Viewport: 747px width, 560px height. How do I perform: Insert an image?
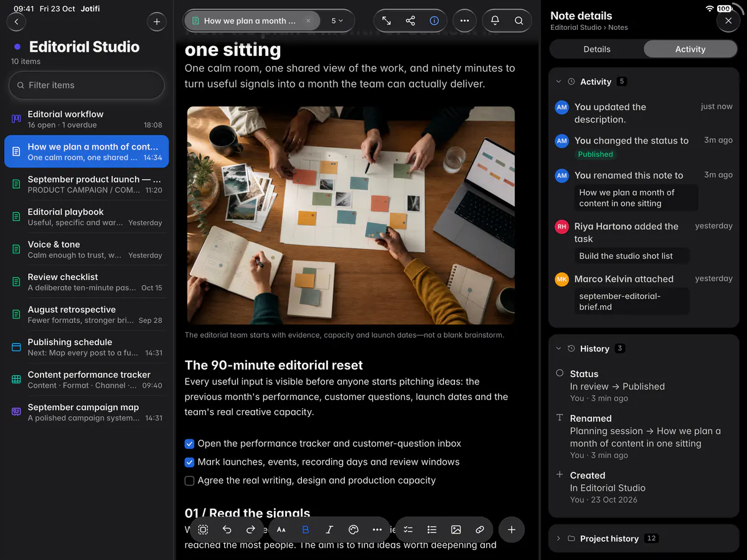click(456, 530)
